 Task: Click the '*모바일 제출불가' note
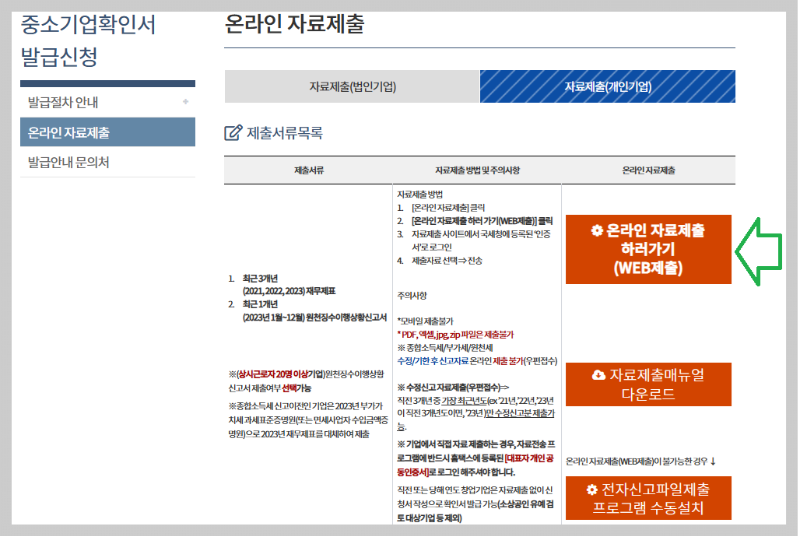425,321
